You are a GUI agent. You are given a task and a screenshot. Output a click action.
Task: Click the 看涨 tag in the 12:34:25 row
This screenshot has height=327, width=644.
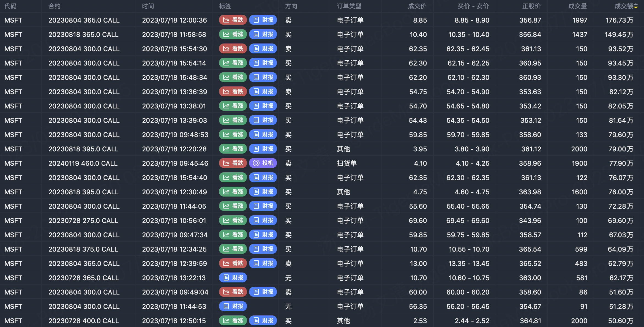tap(233, 249)
